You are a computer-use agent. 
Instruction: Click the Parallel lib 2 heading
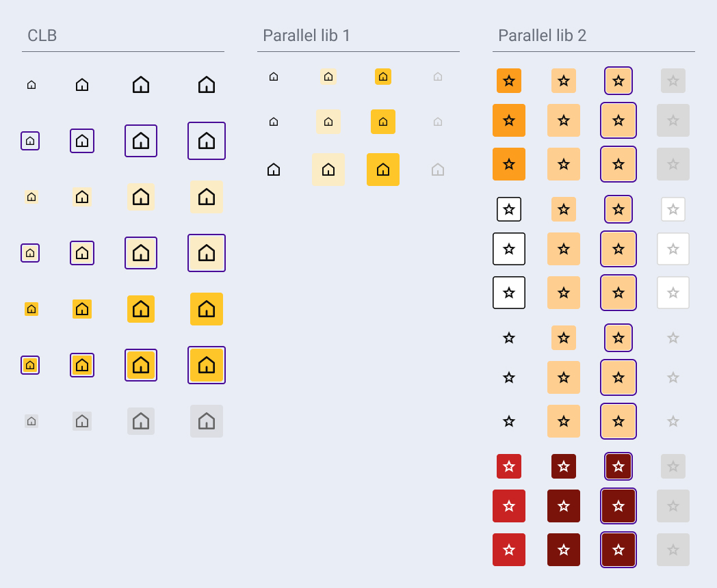tap(542, 36)
